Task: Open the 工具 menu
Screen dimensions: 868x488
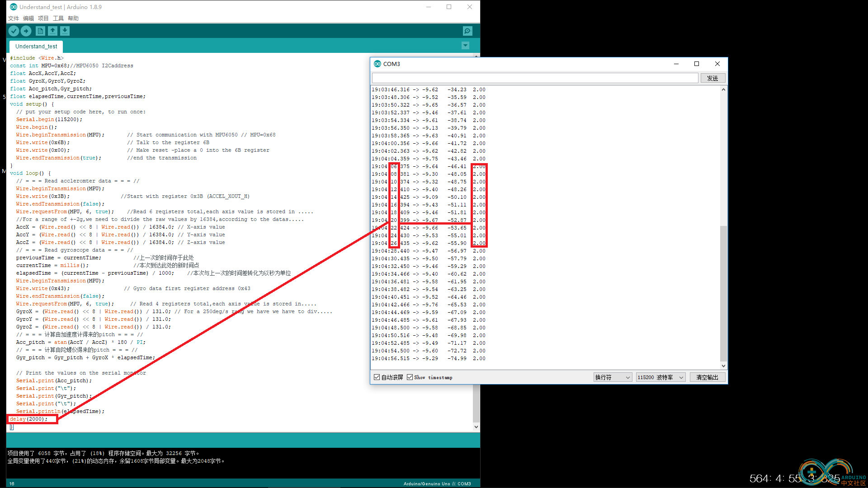Action: pyautogui.click(x=58, y=19)
